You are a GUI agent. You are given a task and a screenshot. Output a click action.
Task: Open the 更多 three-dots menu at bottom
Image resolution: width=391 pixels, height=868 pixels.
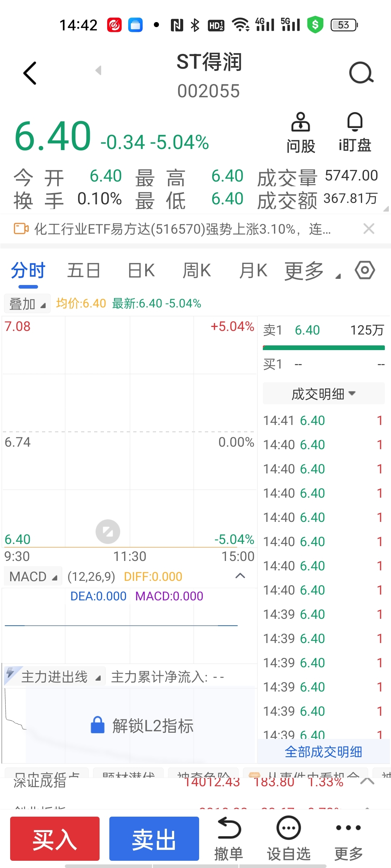point(348,838)
